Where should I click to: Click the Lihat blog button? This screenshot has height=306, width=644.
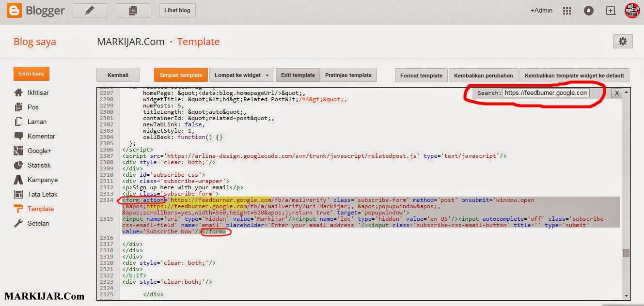[177, 10]
